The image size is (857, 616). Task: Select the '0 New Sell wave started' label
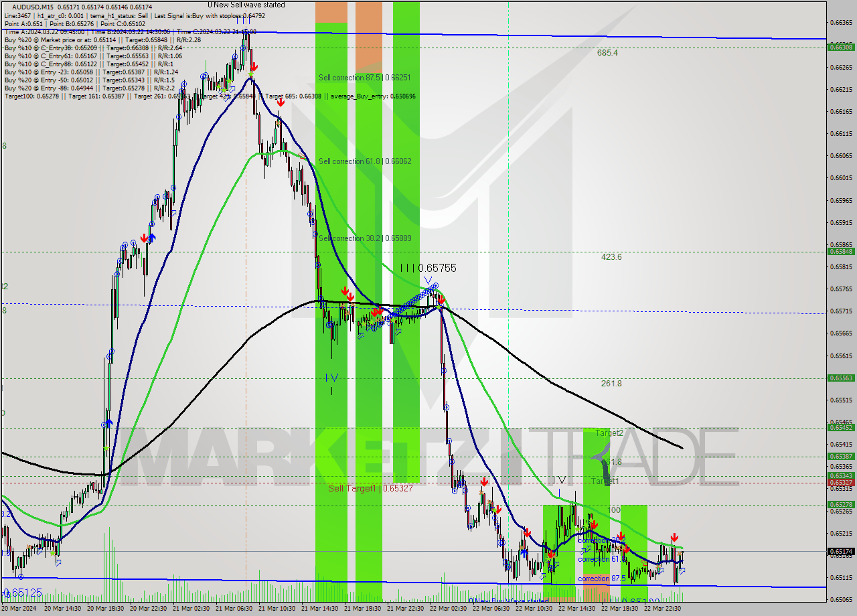[246, 5]
